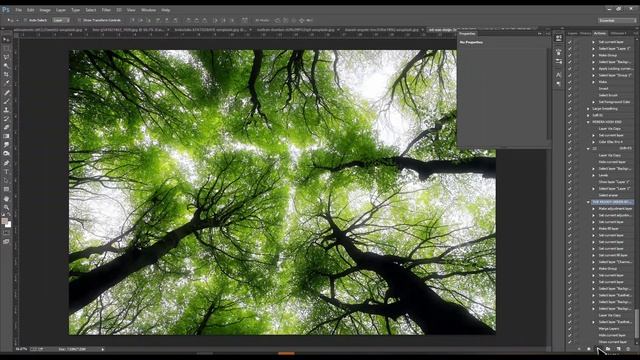Toggle checkmark for Select brush step
Viewport: 640px width, 360px height.
[570, 95]
